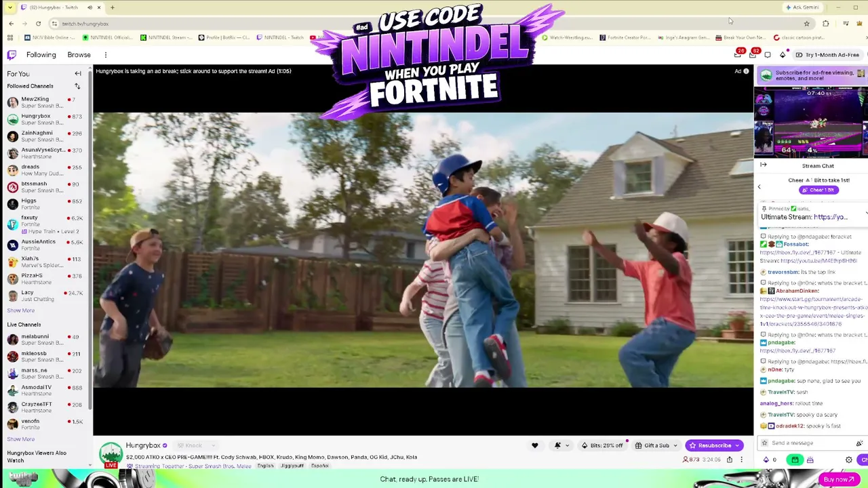Open the Prime loot notifications icon
Image resolution: width=868 pixels, height=488 pixels.
(738, 54)
